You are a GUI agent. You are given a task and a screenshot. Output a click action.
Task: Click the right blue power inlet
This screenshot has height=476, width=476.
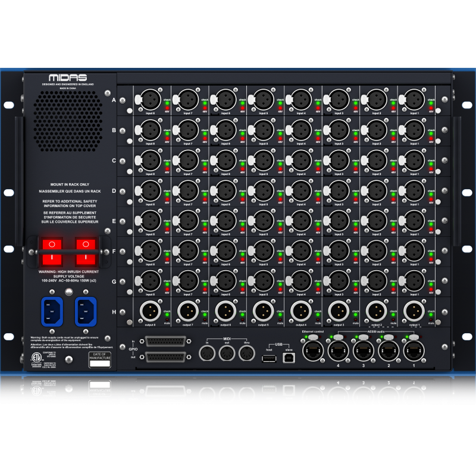pos(85,311)
